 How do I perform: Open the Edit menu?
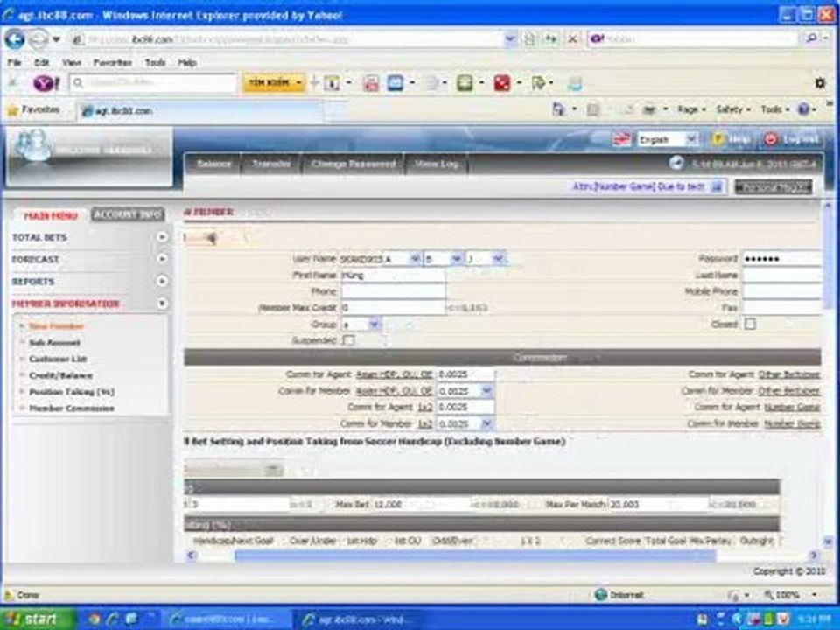click(x=41, y=63)
